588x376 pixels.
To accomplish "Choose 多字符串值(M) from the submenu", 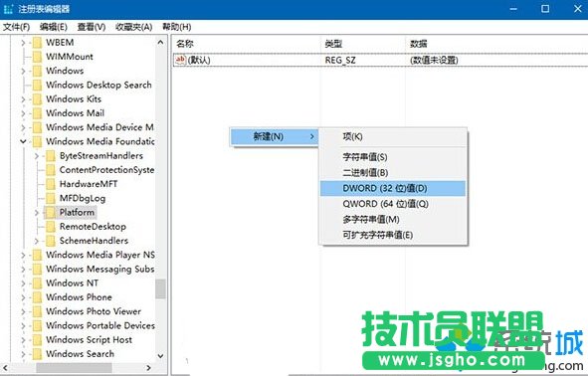I will pos(393,219).
